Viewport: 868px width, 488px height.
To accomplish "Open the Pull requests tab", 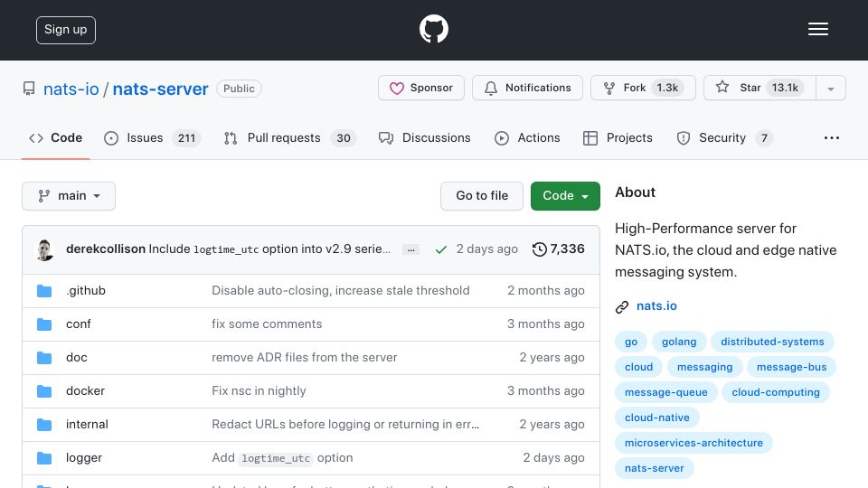I will (290, 137).
